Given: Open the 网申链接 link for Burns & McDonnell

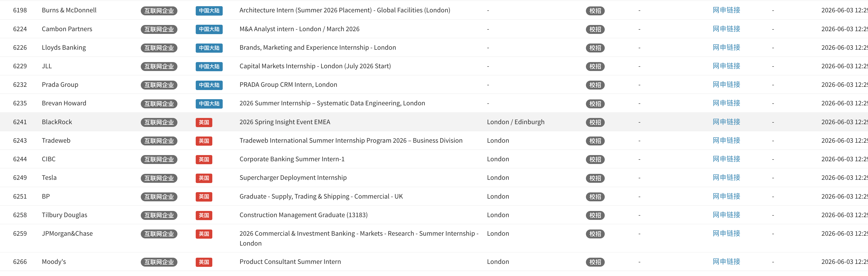Looking at the screenshot, I should pyautogui.click(x=726, y=10).
